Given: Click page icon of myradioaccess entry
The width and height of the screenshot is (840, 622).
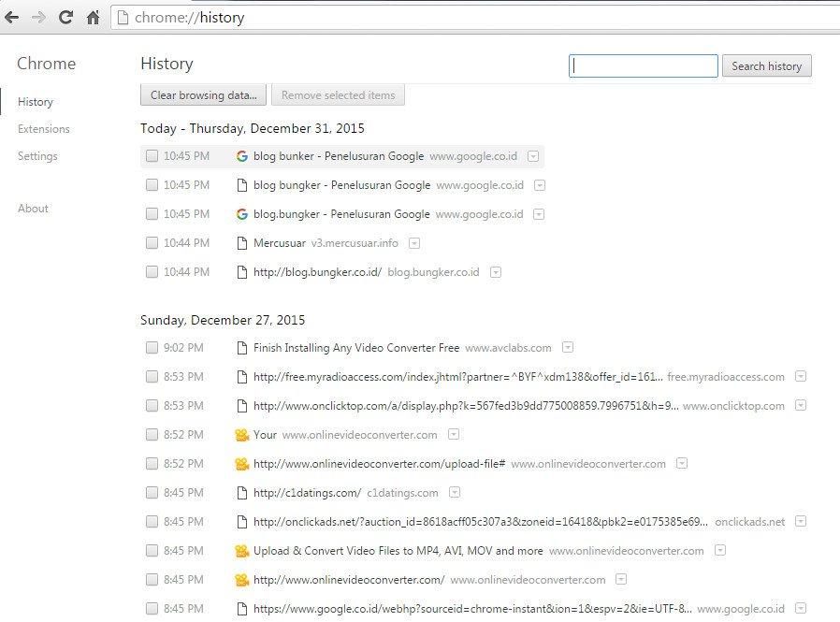Looking at the screenshot, I should click(242, 377).
